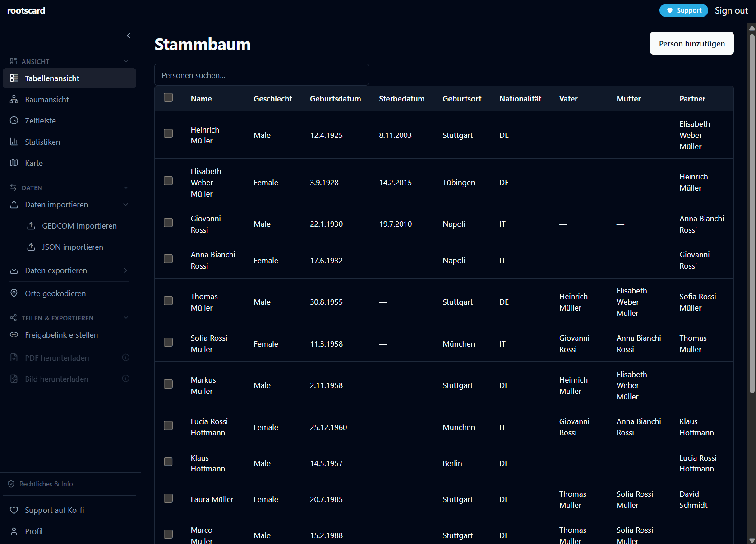The image size is (756, 544).
Task: Click the Sign out link
Action: pos(731,11)
